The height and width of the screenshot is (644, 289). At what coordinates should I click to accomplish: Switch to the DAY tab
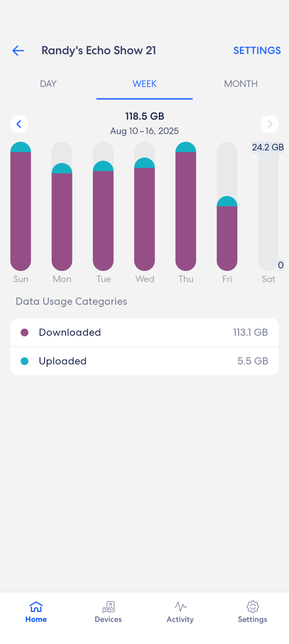pos(48,84)
